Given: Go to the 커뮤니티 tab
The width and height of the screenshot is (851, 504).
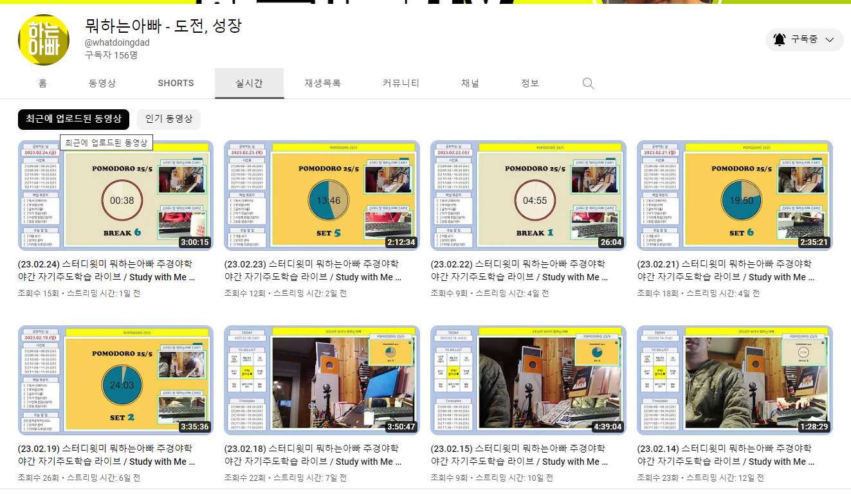Looking at the screenshot, I should [x=401, y=84].
